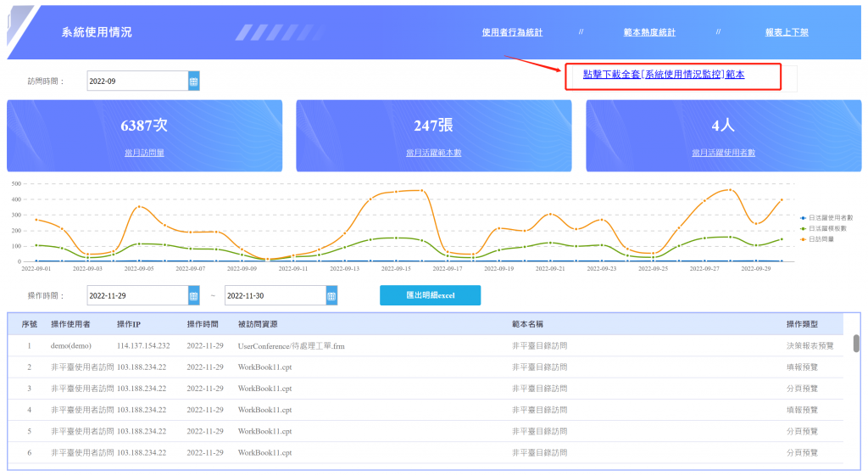
Task: Click 分頁預覽 cell in row 6
Action: click(x=802, y=453)
